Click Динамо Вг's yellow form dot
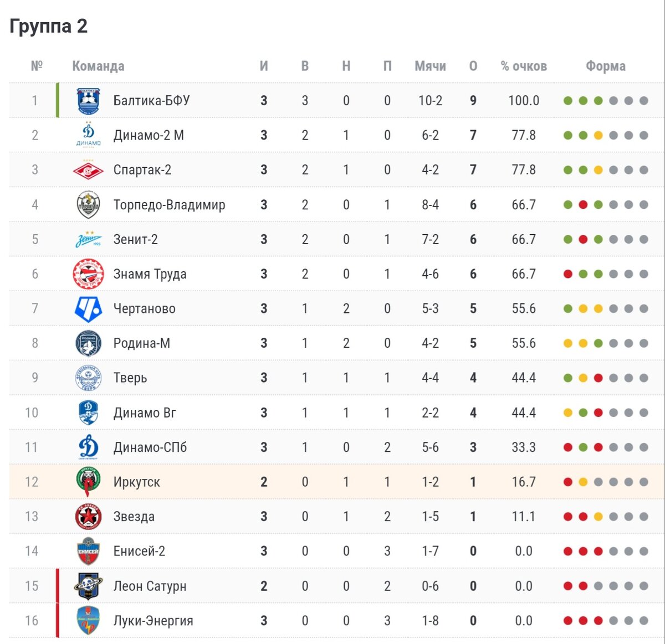Image resolution: width=665 pixels, height=644 pixels. pyautogui.click(x=568, y=413)
